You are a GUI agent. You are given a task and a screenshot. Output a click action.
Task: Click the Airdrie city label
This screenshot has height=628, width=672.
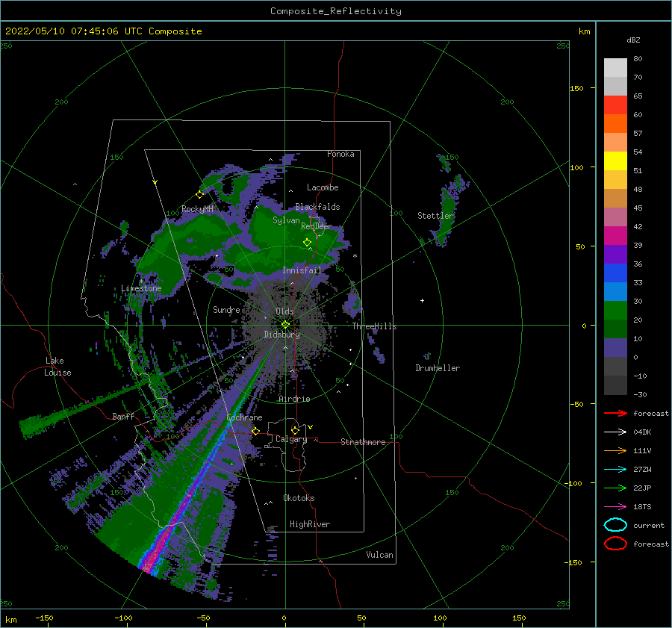[x=294, y=399]
